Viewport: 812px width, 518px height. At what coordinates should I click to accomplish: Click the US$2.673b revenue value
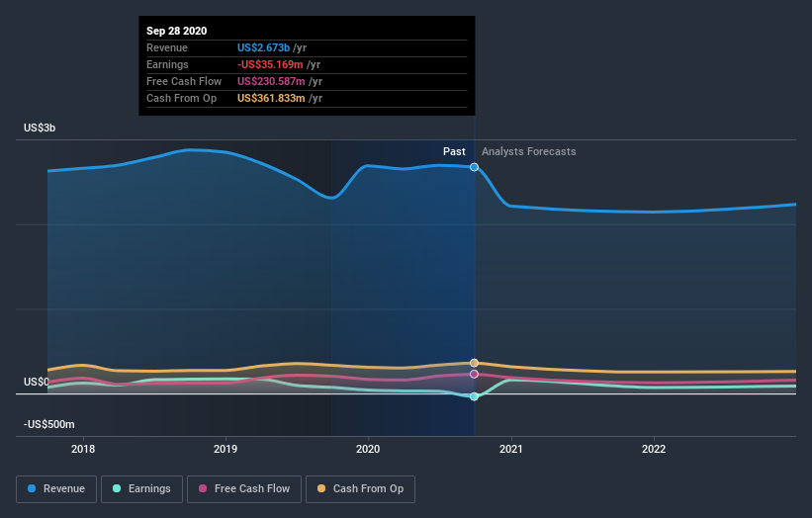click(x=264, y=47)
